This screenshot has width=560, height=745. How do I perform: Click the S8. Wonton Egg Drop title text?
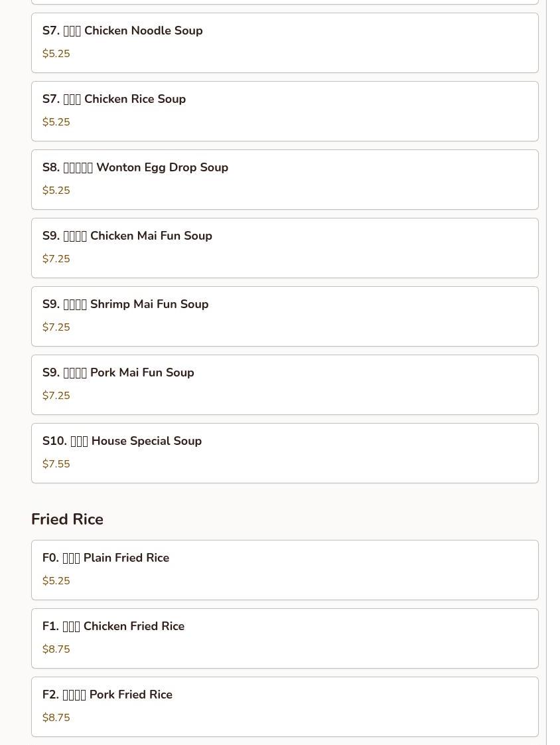click(x=135, y=167)
